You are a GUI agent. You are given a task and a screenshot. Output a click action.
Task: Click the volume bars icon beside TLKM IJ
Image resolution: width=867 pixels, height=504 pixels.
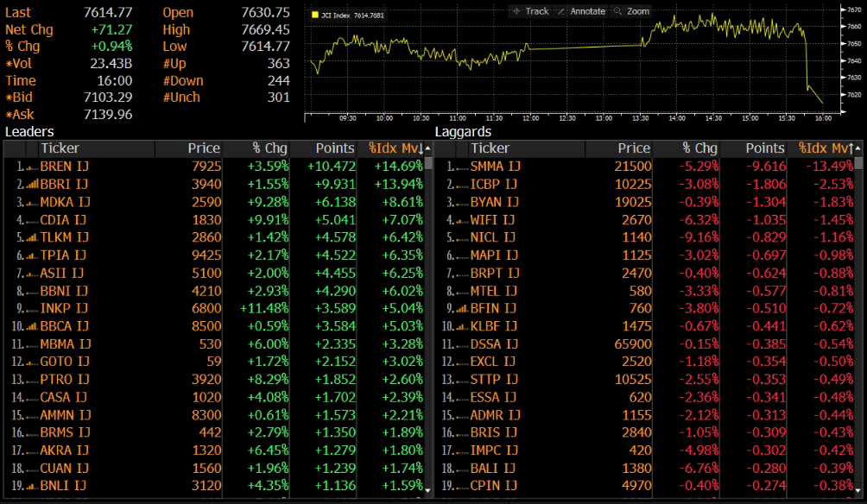coord(32,237)
